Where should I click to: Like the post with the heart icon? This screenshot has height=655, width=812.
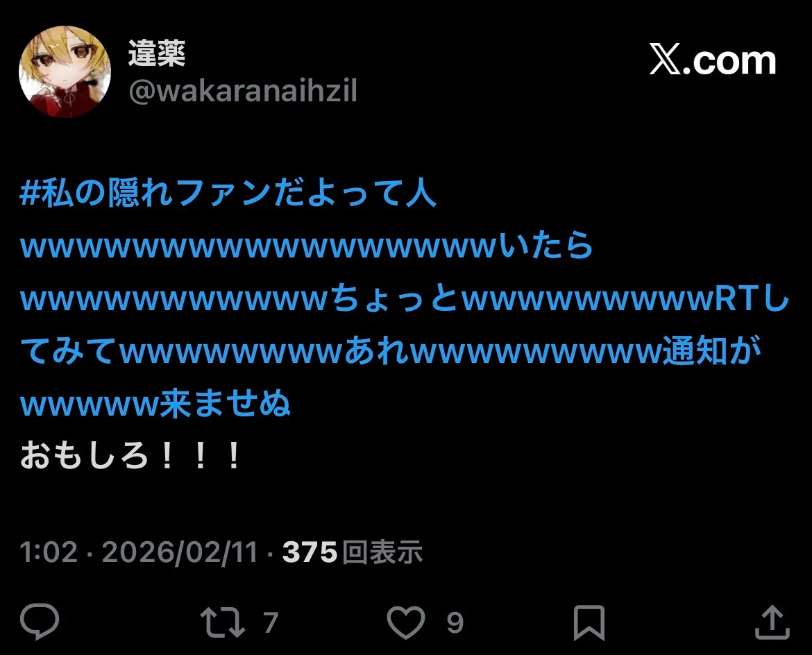click(x=406, y=622)
